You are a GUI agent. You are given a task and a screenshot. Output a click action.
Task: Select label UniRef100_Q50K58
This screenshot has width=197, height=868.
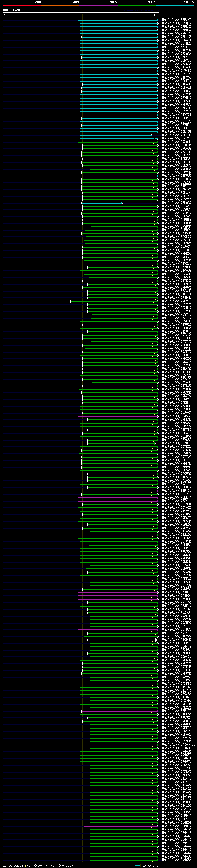click(176, 776)
